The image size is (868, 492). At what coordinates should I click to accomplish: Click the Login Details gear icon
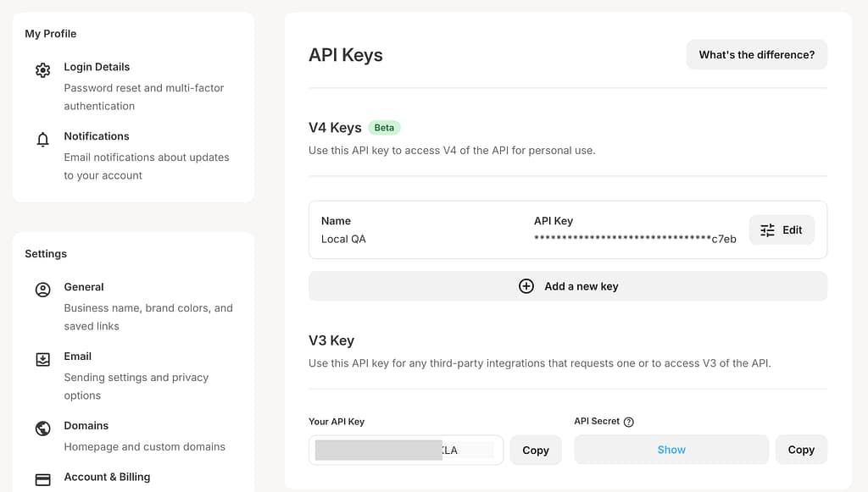42,70
